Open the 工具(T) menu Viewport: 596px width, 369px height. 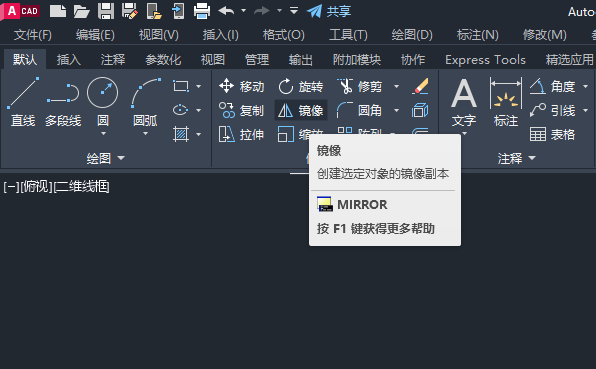tap(348, 35)
